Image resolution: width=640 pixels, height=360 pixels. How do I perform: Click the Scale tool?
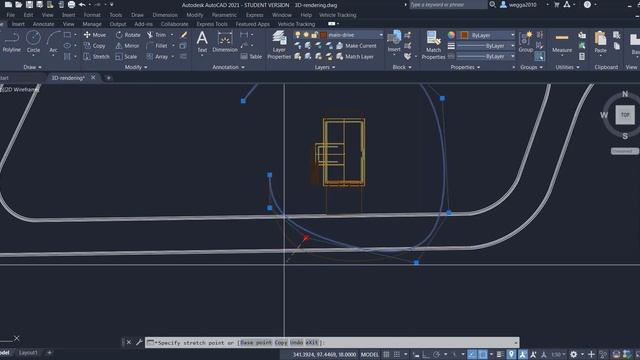tap(126, 56)
